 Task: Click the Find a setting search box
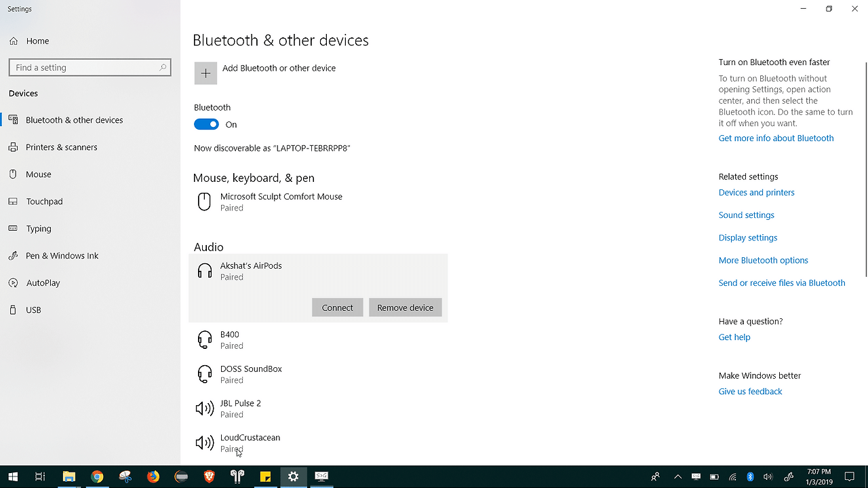90,68
